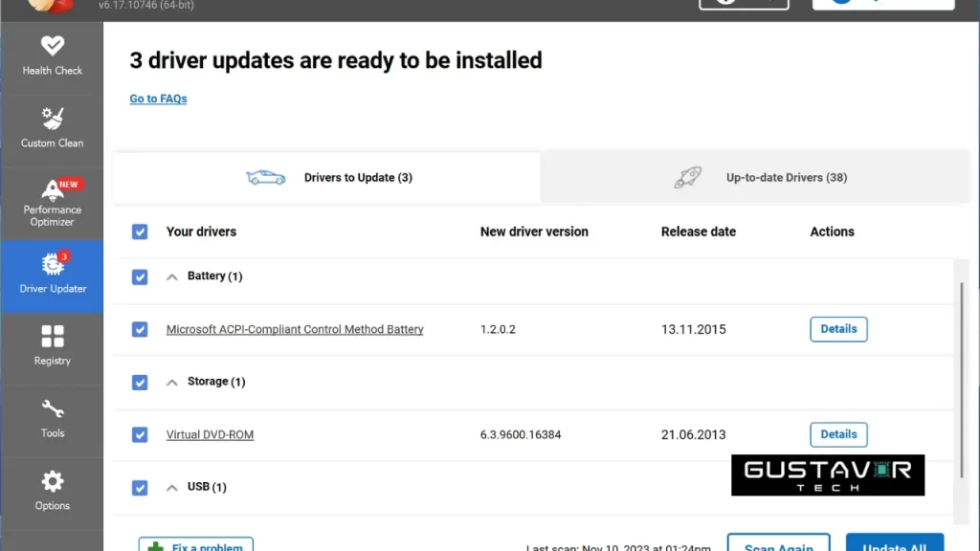Click Scan Again button

(x=779, y=542)
